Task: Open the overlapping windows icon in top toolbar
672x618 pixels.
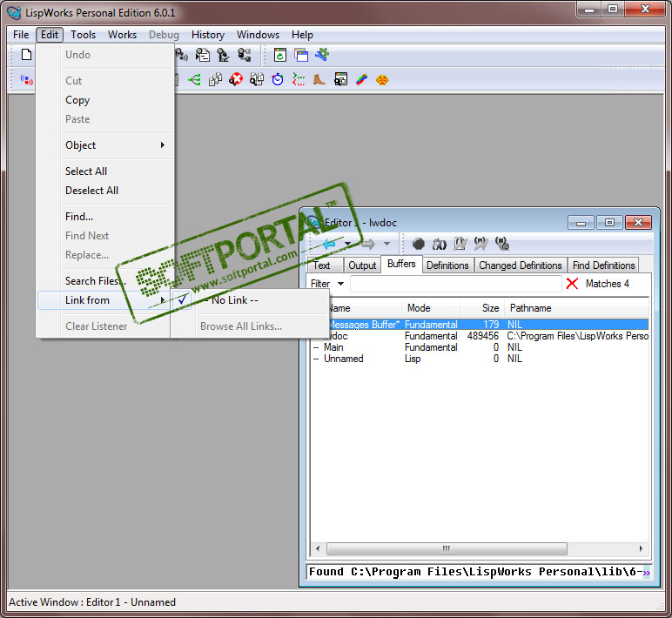Action: (301, 55)
